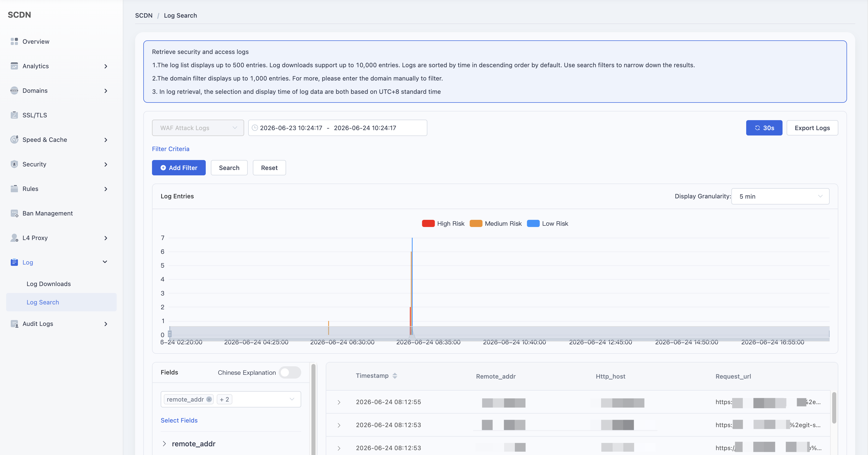The image size is (868, 455).
Task: Expand the Domains submenu chevron
Action: tap(106, 91)
